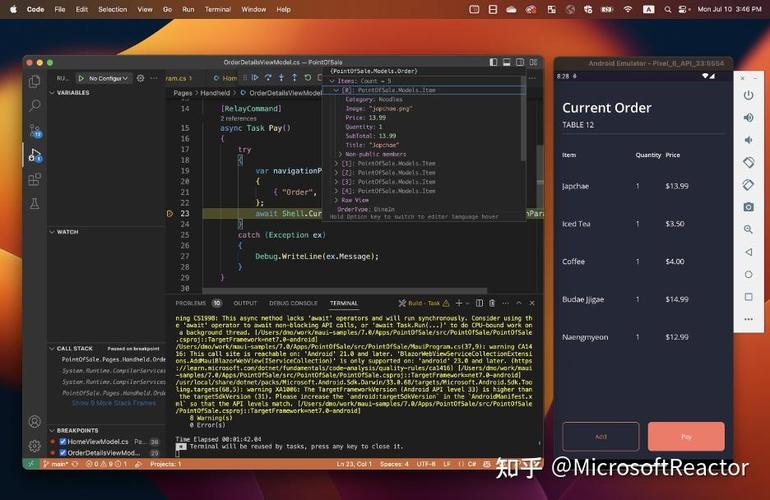
Task: Click the emulator volume up button
Action: pos(748,117)
